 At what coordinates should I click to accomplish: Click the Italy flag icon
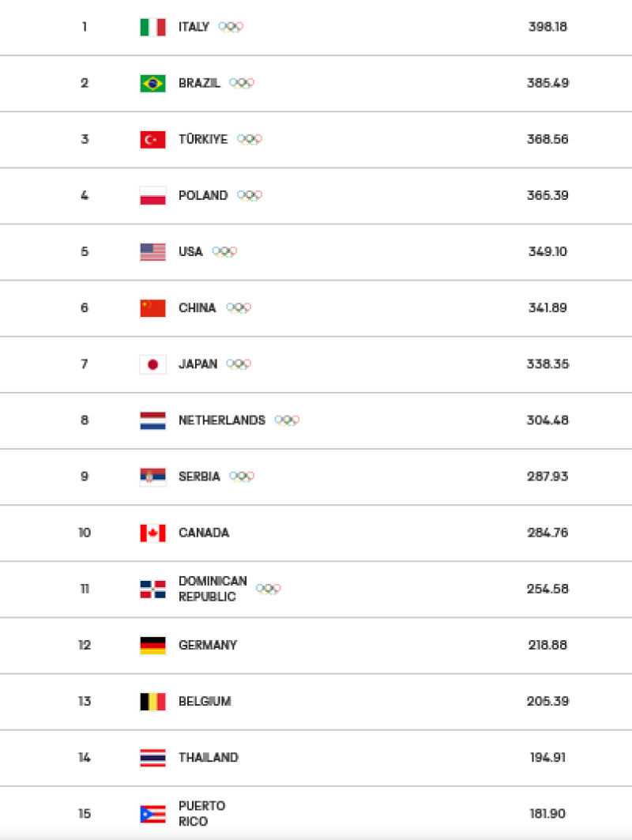click(152, 28)
